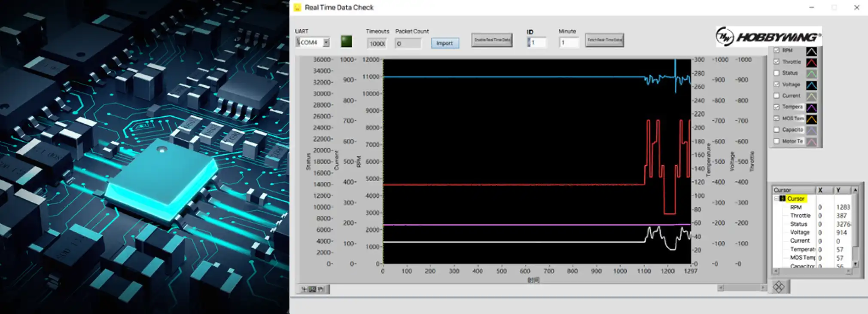Open the Voltage plot style icon
Screen dimensions: 868x314
click(811, 85)
